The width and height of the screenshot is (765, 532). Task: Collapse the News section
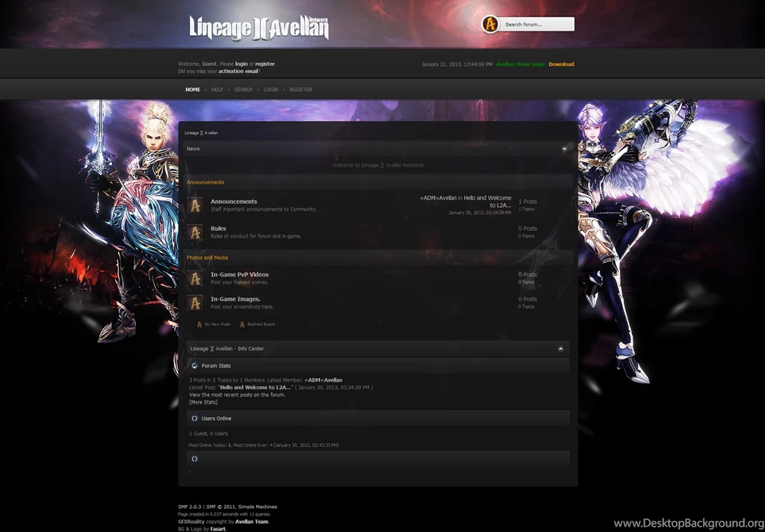(564, 149)
